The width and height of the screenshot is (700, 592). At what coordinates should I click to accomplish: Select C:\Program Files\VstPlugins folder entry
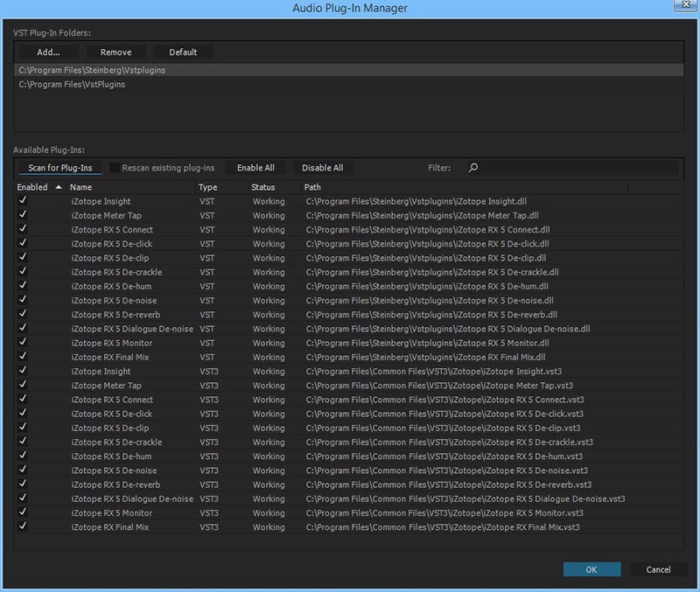coord(348,84)
